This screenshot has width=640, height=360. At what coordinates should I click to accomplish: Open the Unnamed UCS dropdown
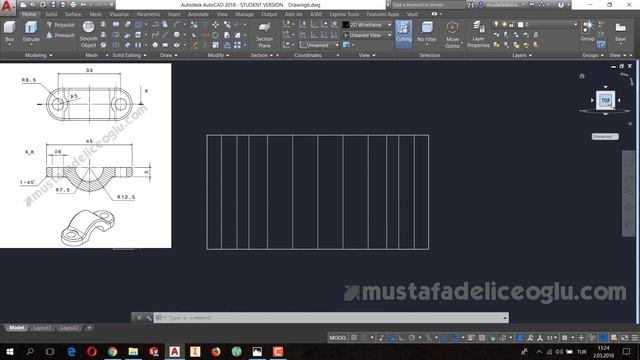[x=319, y=45]
